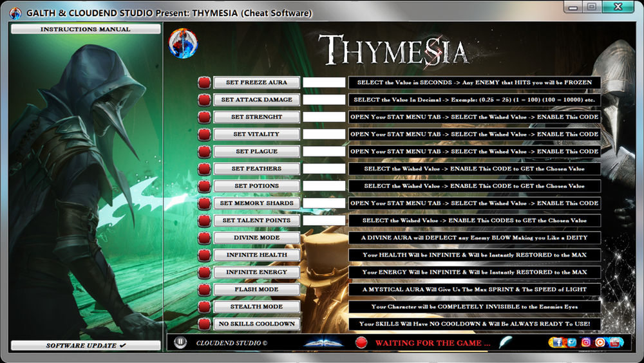Viewport: 644px width, 363px height.
Task: Toggle the red switch for SET STRENGHT
Action: [204, 117]
